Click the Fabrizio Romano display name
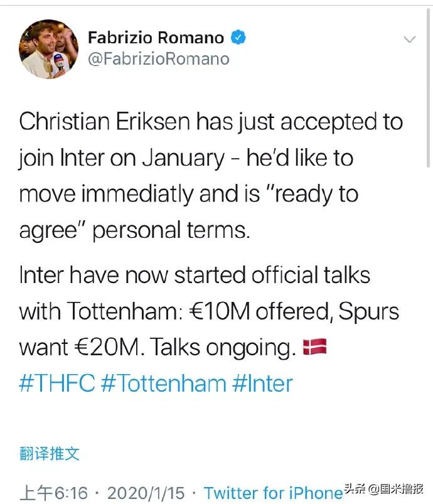This screenshot has height=504, width=433. tap(156, 38)
